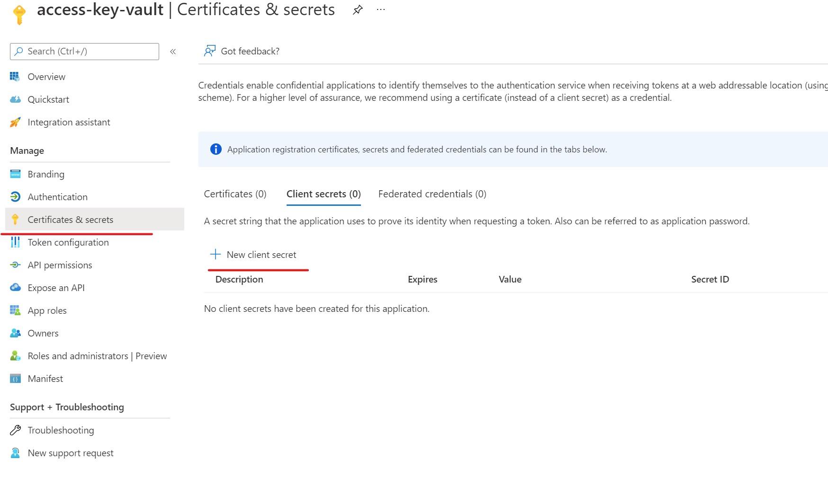Select Certificates & secrets in sidebar
Image resolution: width=828 pixels, height=504 pixels.
[95, 220]
